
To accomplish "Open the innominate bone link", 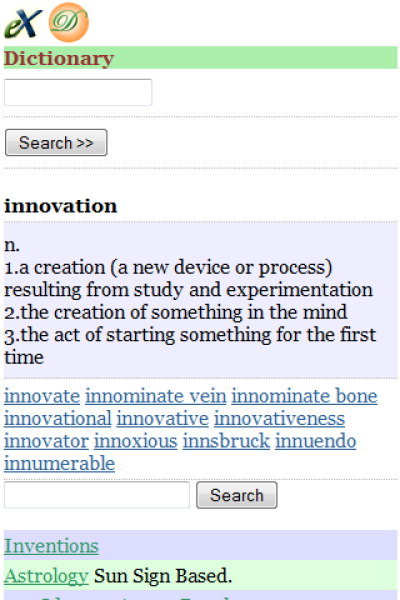I will (304, 396).
